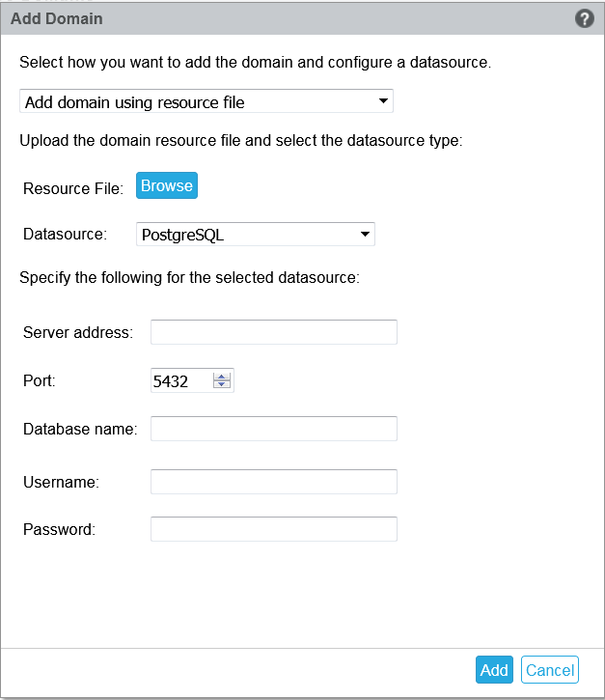Open the add domain method dropdown
Viewport: 605px width, 700px height.
point(206,101)
